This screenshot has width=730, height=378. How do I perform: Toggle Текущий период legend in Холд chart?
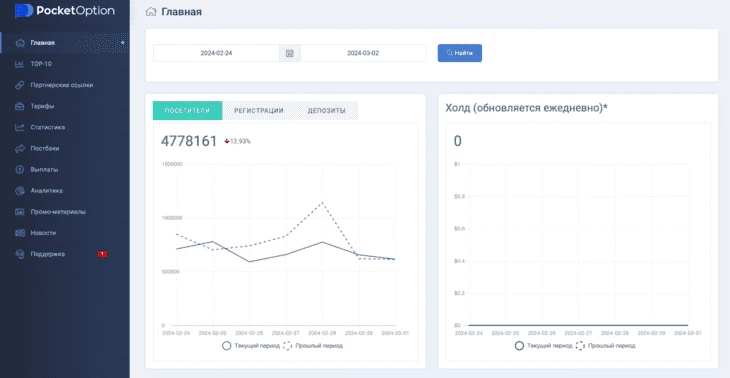543,346
